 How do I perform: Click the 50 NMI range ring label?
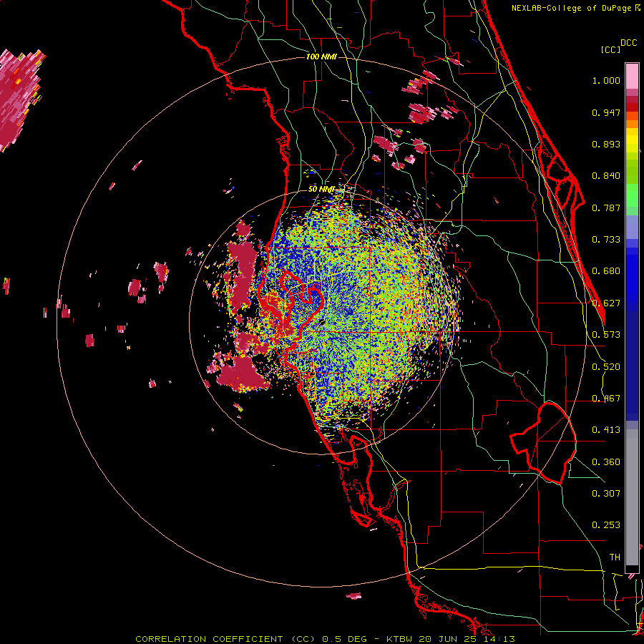point(321,190)
